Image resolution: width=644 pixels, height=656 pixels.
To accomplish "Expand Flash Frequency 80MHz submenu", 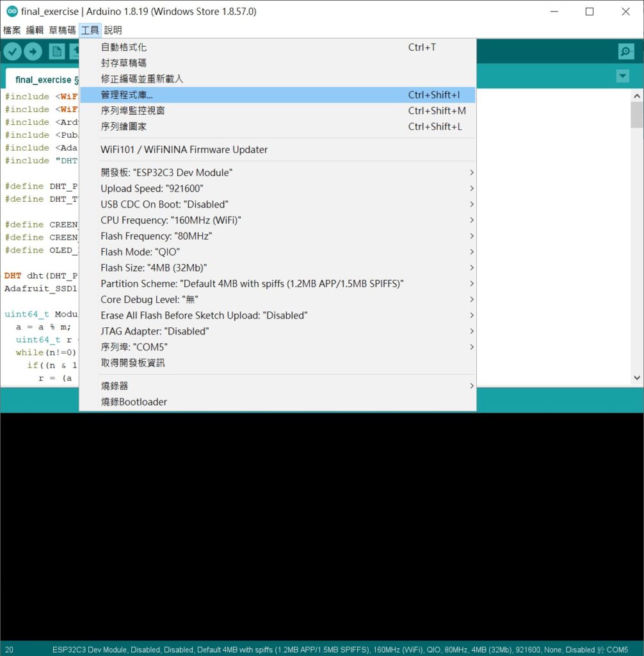I will tap(278, 236).
